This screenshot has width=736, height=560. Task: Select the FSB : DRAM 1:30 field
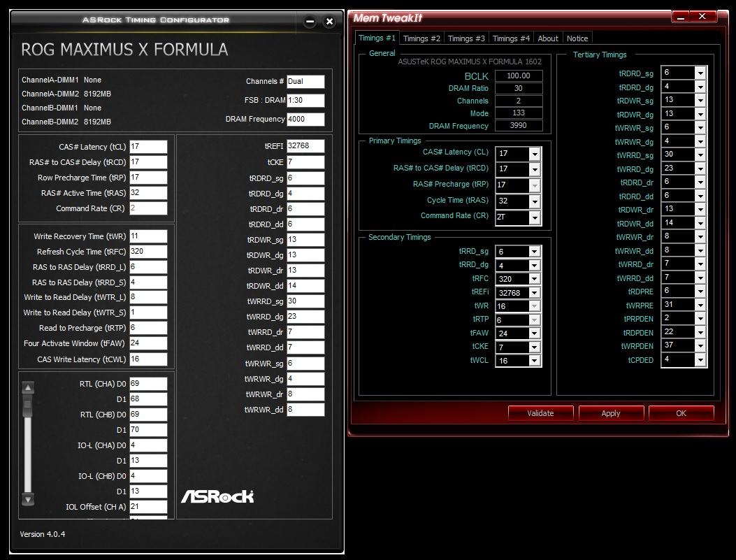pyautogui.click(x=305, y=101)
